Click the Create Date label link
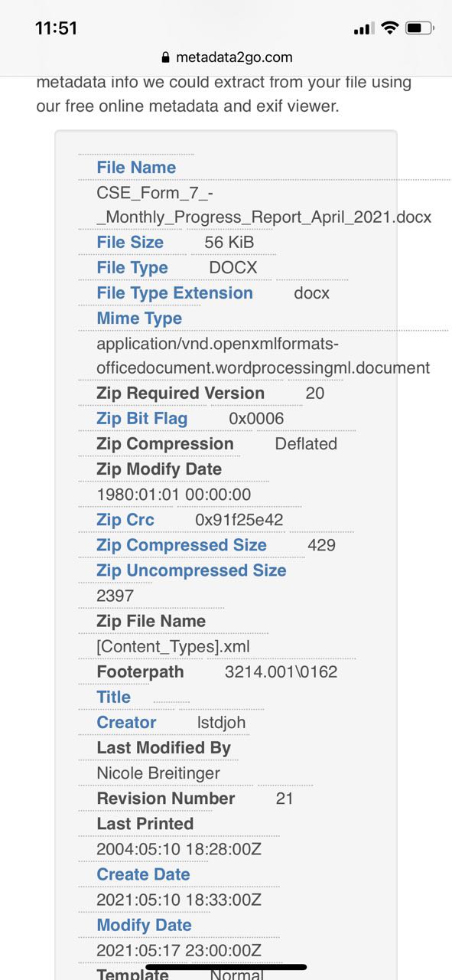The height and width of the screenshot is (980, 452). coord(143,874)
